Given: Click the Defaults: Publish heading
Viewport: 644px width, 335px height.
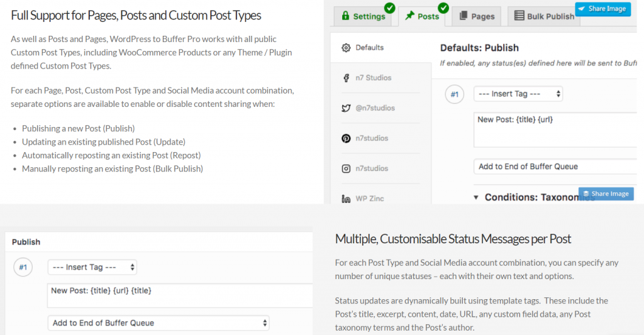Looking at the screenshot, I should click(479, 48).
